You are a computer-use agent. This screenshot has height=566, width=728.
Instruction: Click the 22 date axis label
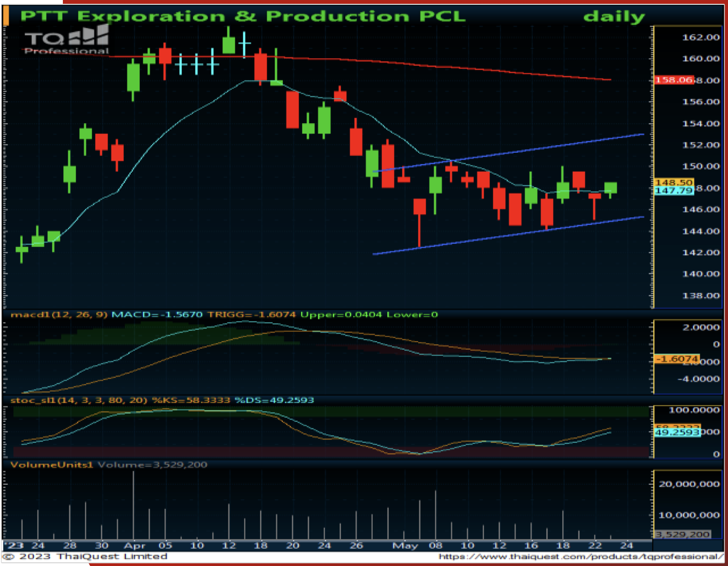coord(595,545)
